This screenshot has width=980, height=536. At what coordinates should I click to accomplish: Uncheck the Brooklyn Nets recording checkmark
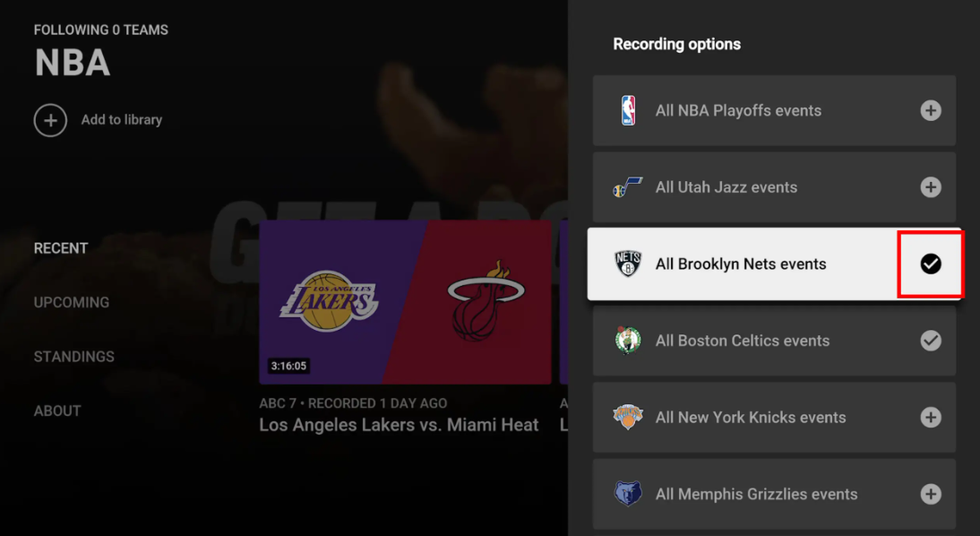pos(931,264)
